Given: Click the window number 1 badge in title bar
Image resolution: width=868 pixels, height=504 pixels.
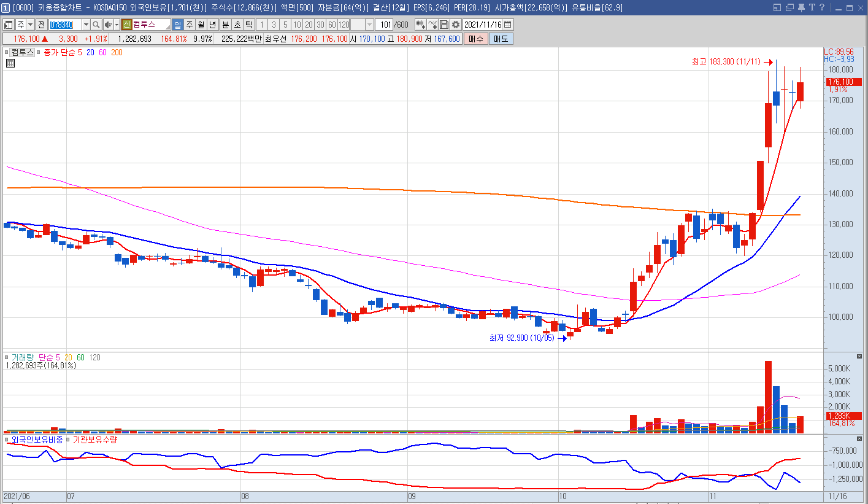Looking at the screenshot, I should click(6, 7).
